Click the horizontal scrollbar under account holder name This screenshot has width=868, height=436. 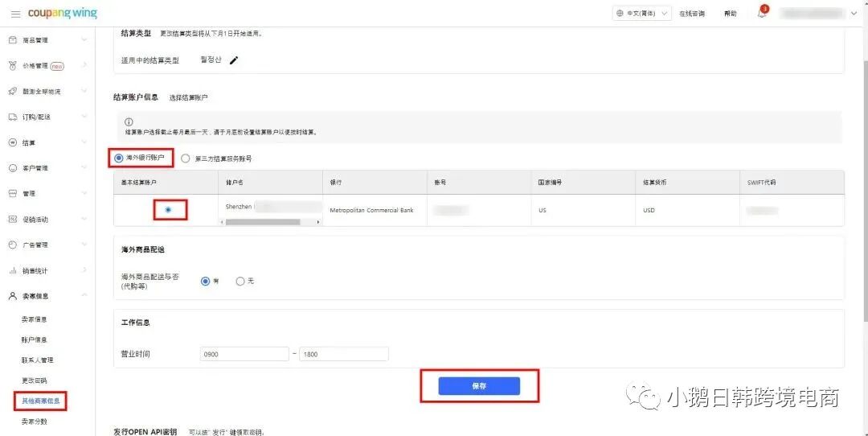[x=263, y=222]
